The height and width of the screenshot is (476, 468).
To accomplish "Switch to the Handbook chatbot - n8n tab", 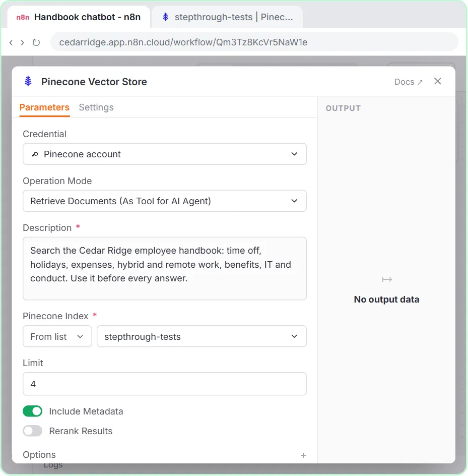I will 79,17.
